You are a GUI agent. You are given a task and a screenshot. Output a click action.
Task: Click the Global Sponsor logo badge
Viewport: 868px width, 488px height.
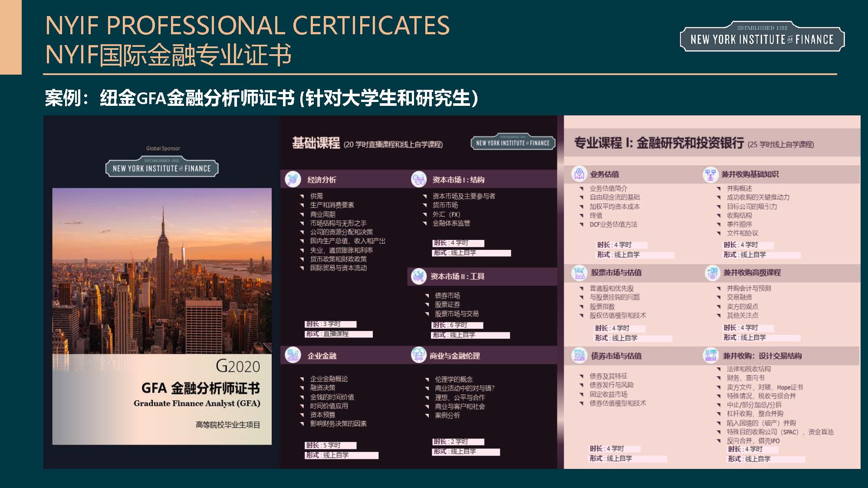[161, 168]
